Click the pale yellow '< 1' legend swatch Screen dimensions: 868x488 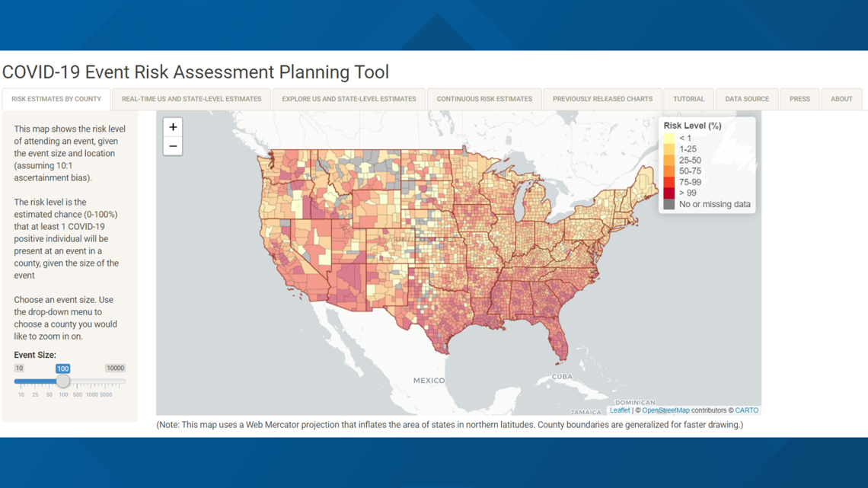669,139
